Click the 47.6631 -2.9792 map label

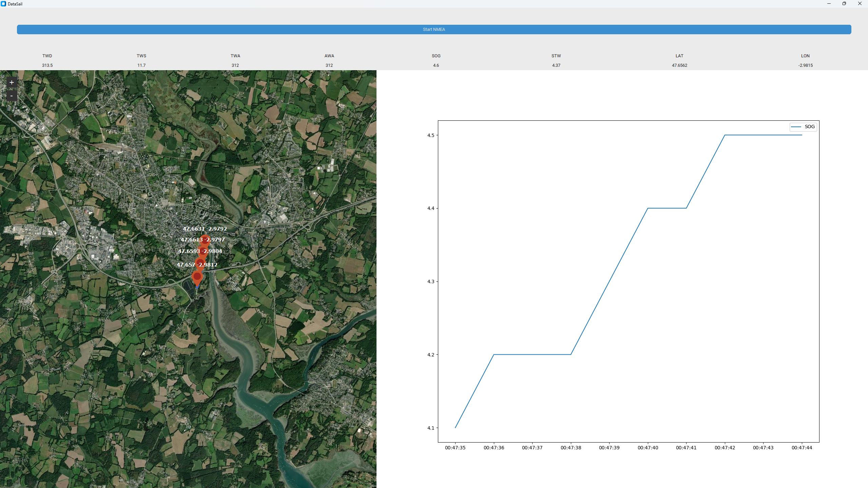[205, 229]
